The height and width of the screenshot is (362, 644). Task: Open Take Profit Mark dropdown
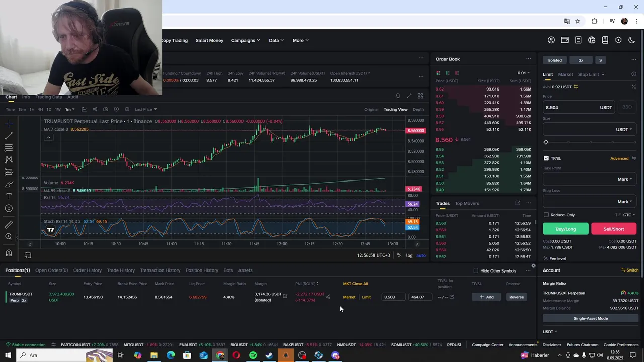tap(624, 179)
